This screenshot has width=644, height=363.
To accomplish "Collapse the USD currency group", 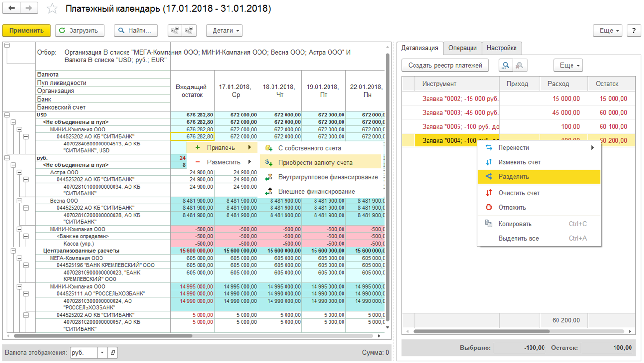I will 7,115.
